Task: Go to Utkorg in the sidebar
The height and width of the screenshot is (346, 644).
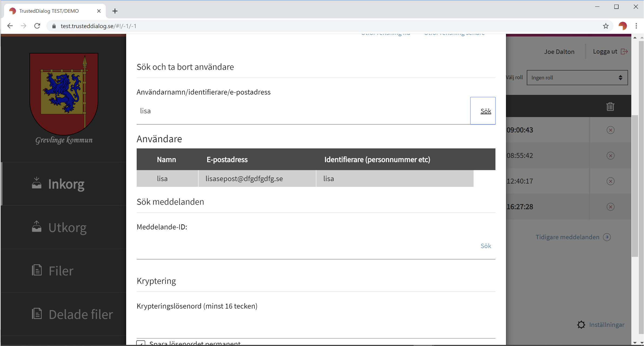Action: coord(67,228)
